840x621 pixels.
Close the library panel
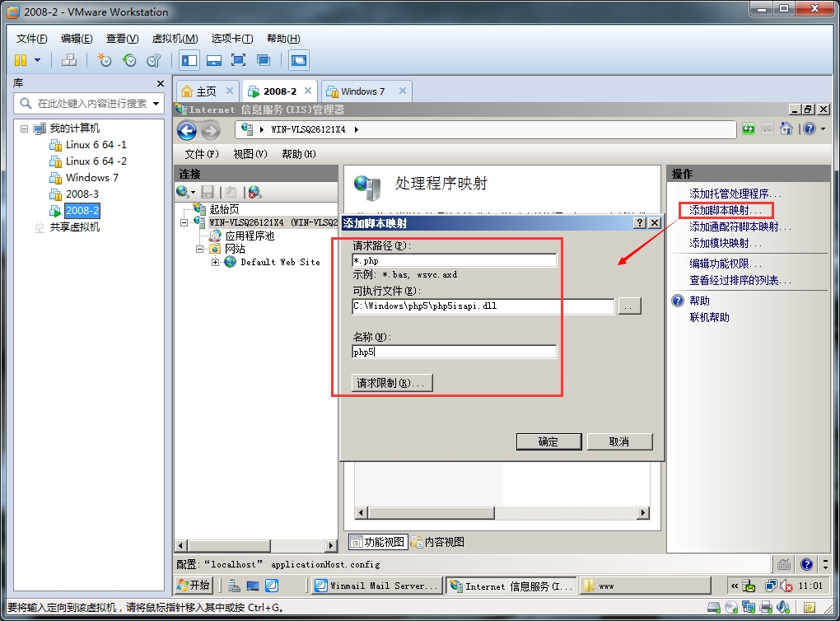[x=161, y=83]
